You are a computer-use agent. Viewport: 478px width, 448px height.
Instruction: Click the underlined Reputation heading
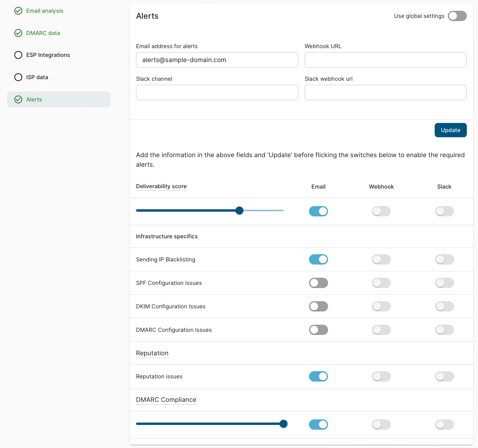point(152,353)
